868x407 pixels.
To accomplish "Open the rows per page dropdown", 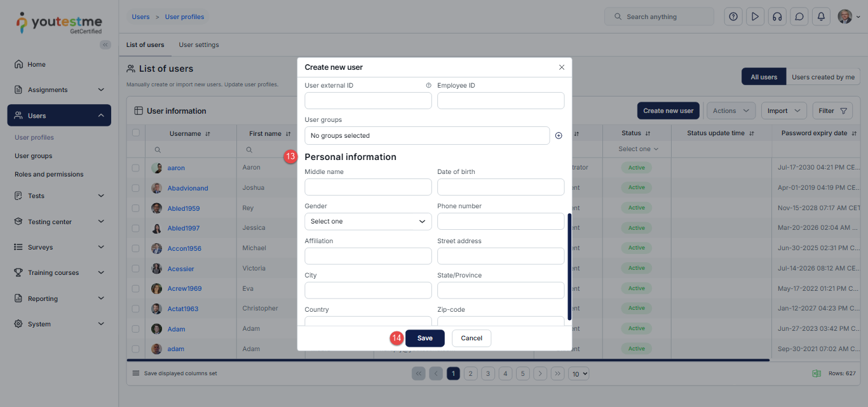I will tap(578, 374).
